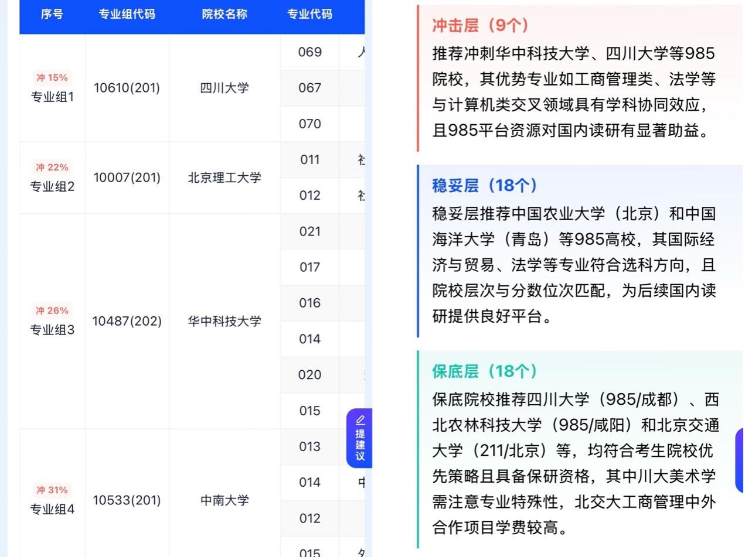Screen dimensions: 745x560
Task: Select the 专业组3 row label
Action: pyautogui.click(x=52, y=330)
